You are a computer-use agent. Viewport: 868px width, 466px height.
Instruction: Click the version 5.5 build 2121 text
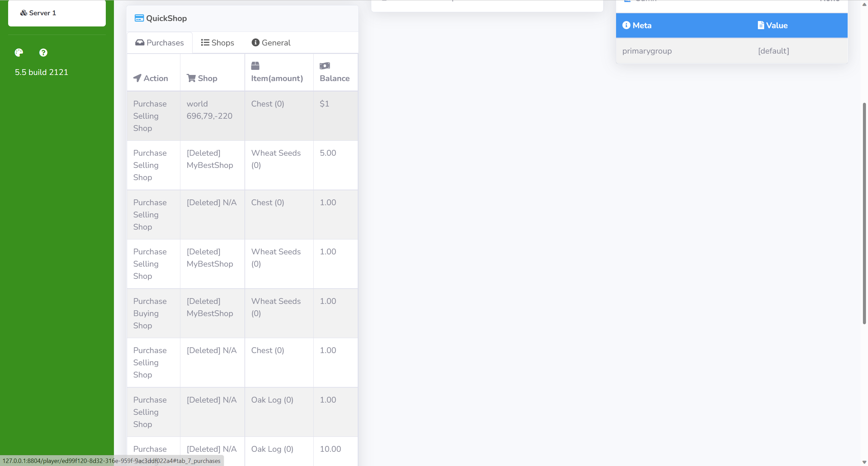(x=41, y=72)
